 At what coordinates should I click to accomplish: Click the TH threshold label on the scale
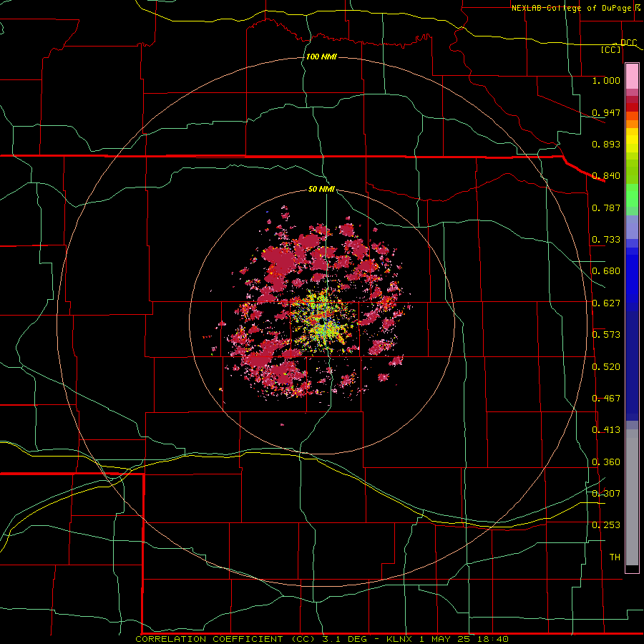615,557
